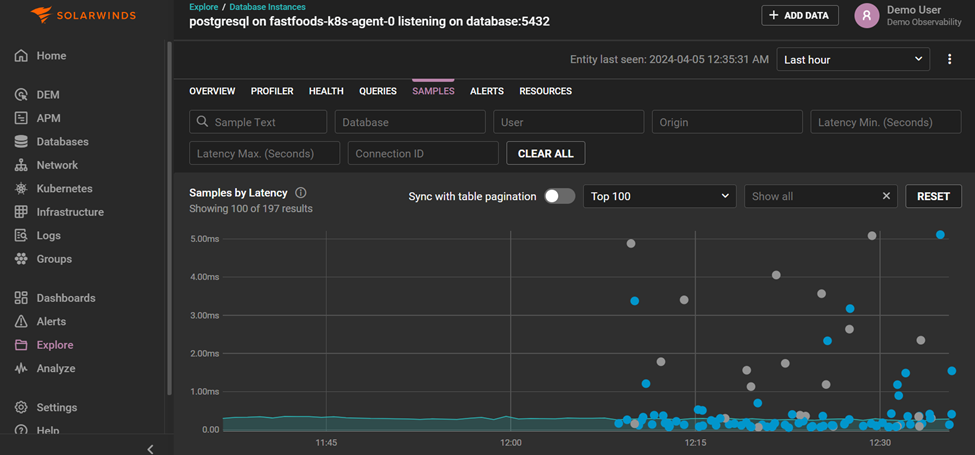Open the Logs sidebar icon
The width and height of the screenshot is (975, 455).
21,236
